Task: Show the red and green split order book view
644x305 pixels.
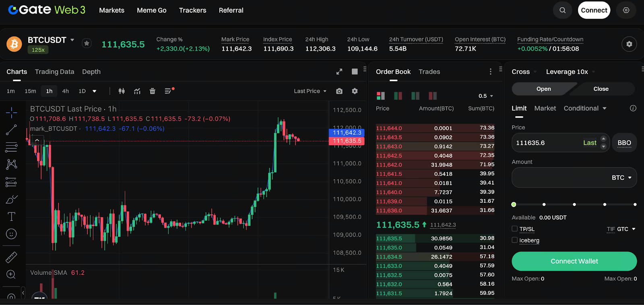Action: click(398, 96)
